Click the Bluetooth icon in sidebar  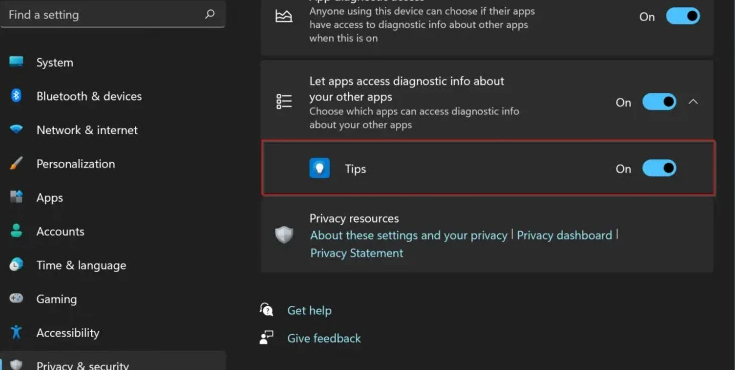16,96
